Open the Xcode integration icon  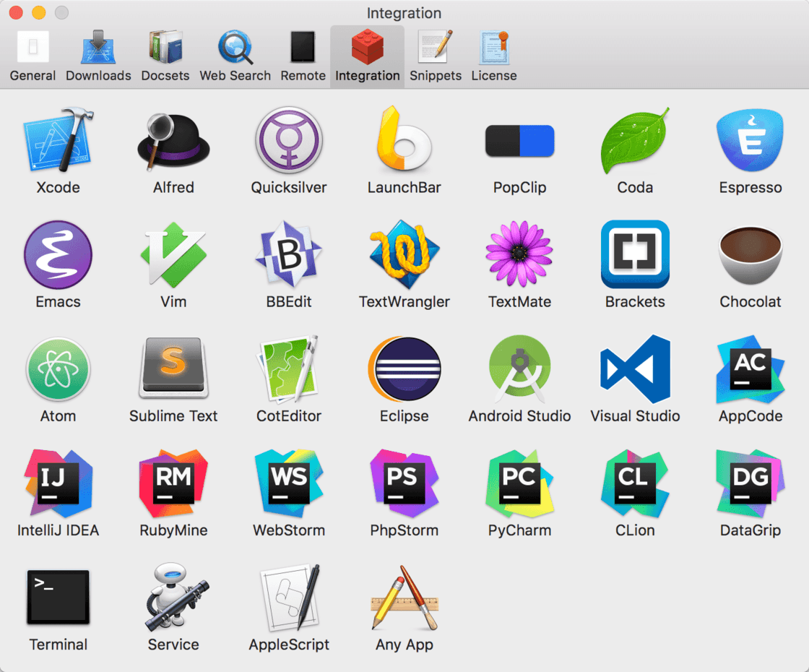coord(59,140)
